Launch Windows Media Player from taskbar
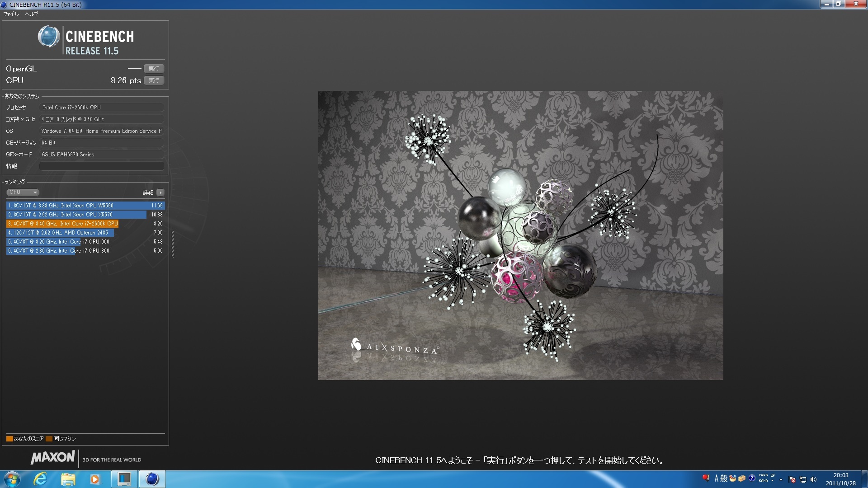The image size is (868, 488). [95, 479]
